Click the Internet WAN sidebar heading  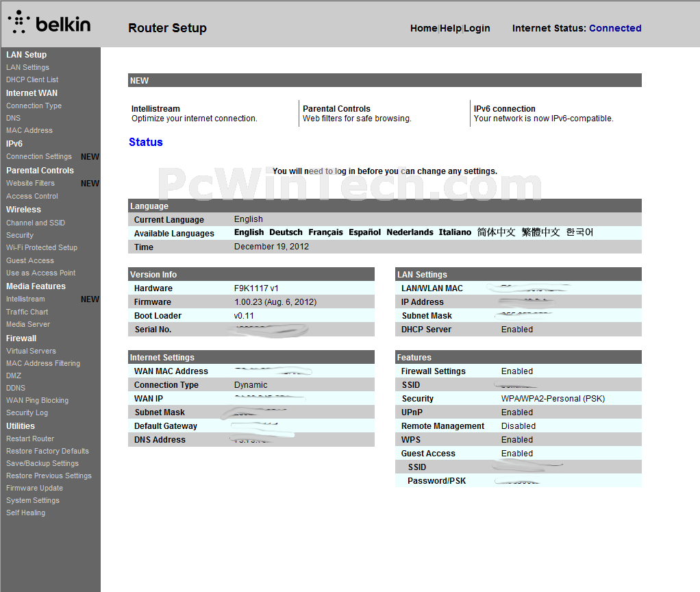pos(32,93)
